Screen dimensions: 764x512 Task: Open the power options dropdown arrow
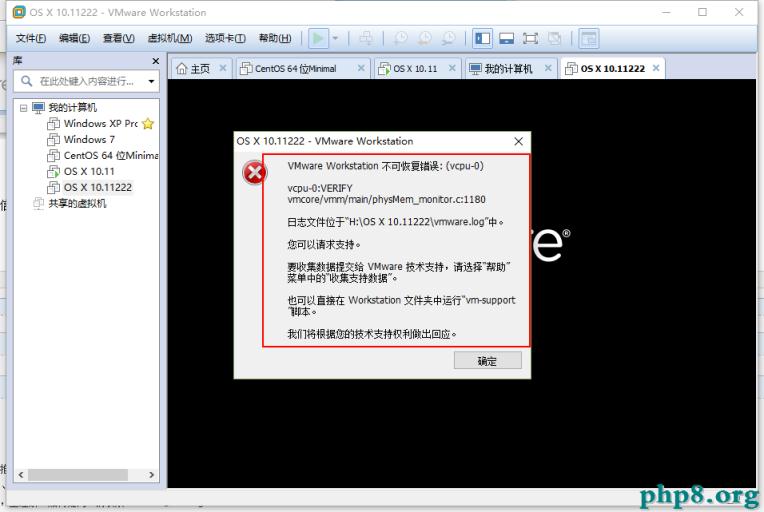pos(335,38)
